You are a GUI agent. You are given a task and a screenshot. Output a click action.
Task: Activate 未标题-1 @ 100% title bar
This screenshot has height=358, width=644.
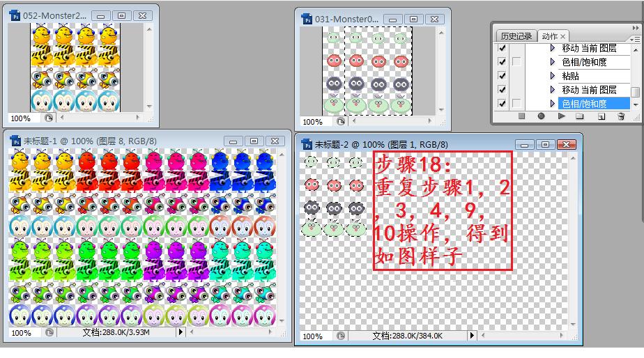pos(90,141)
